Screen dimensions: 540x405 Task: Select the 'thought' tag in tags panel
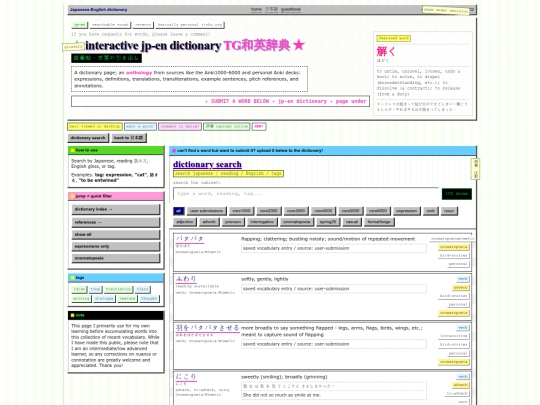[x=149, y=299]
